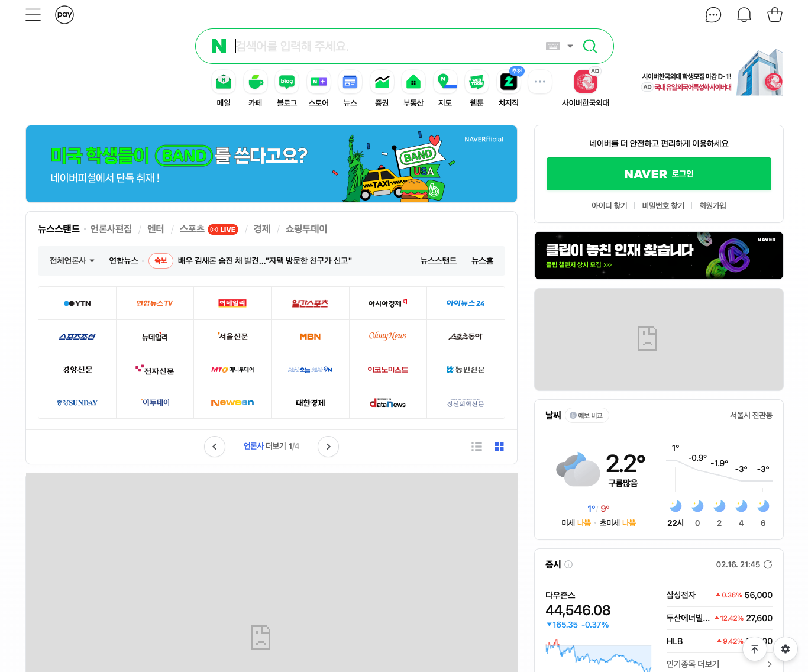Open 지도 shortcut

point(445,89)
